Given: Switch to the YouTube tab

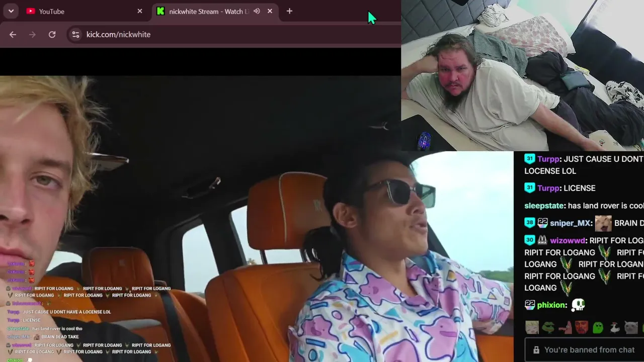Looking at the screenshot, I should (86, 11).
